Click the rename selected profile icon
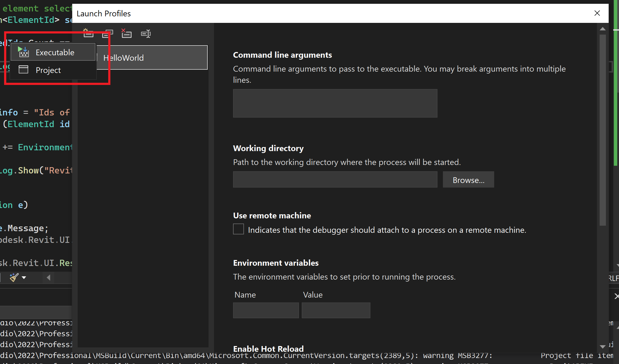Viewport: 619px width, 364px height. pos(146,34)
